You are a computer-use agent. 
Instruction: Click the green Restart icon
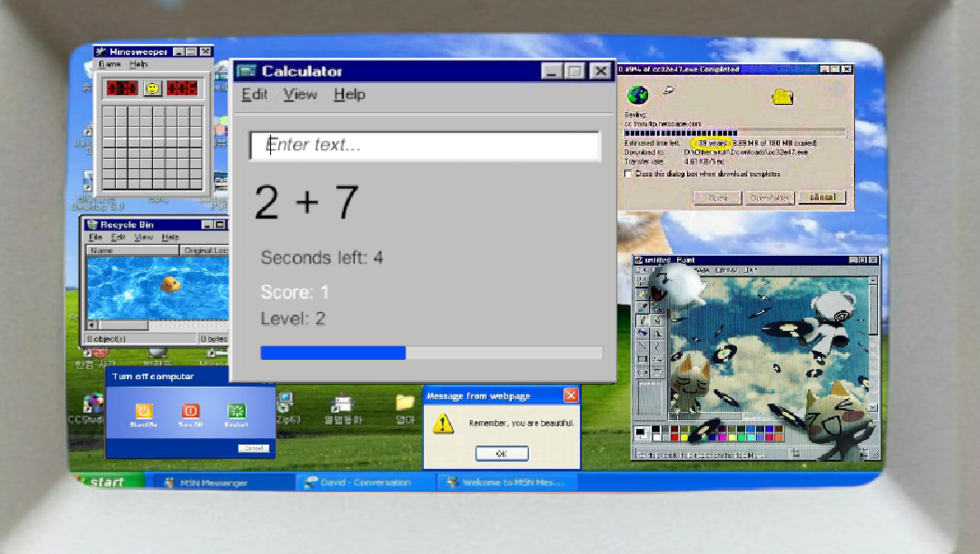pos(237,410)
